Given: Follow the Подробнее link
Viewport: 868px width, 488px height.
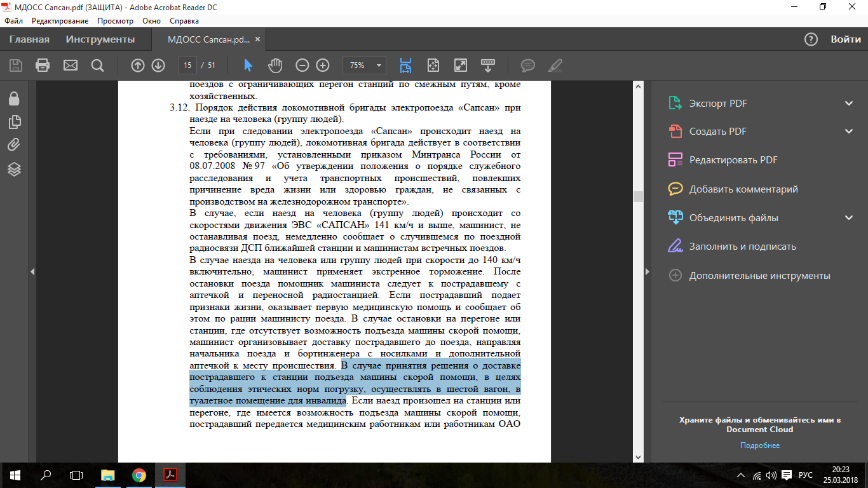Looking at the screenshot, I should click(760, 445).
